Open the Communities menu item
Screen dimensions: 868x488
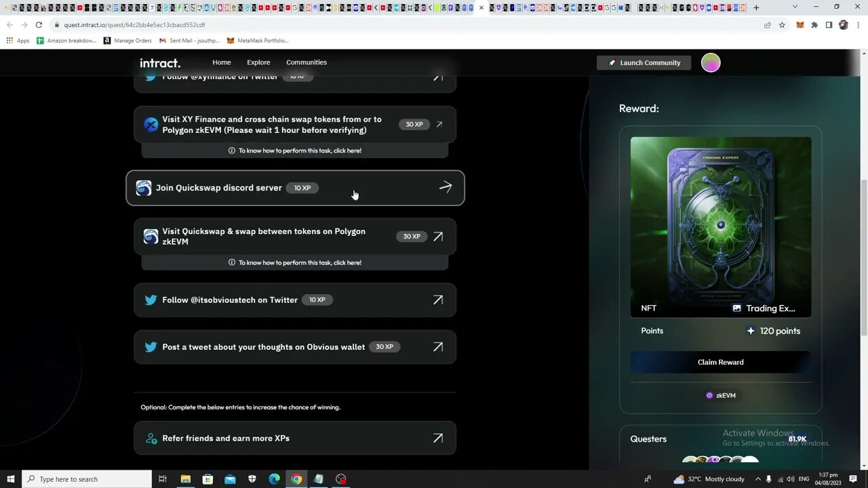[307, 62]
